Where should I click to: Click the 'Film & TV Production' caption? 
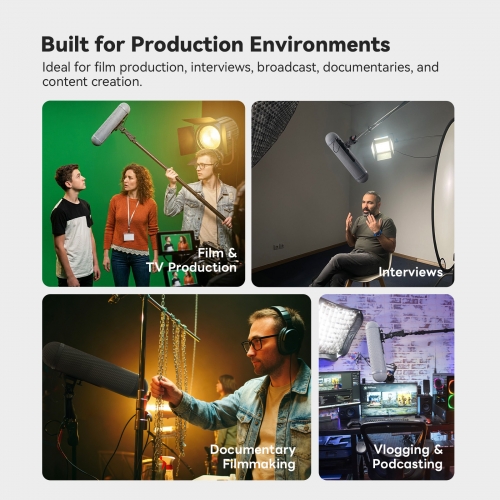pos(191,260)
